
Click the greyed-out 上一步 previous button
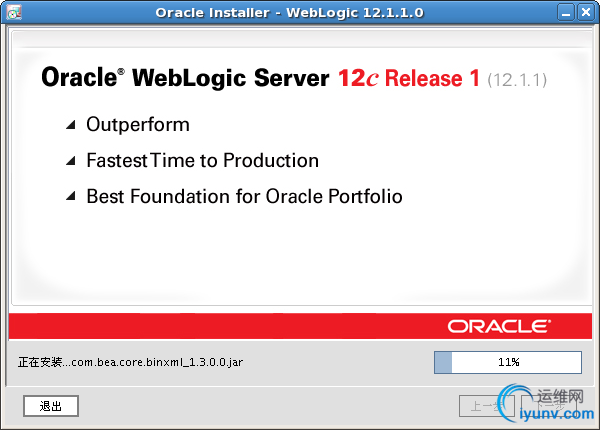(x=486, y=406)
